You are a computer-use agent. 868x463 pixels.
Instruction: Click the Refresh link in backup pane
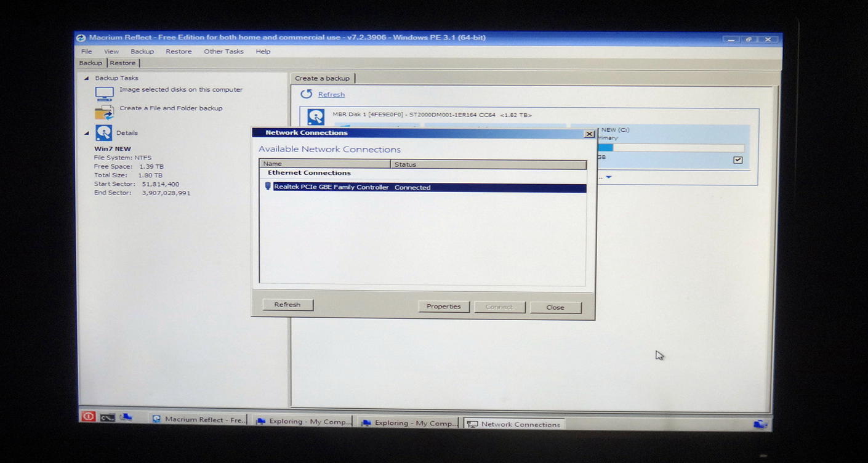click(331, 95)
